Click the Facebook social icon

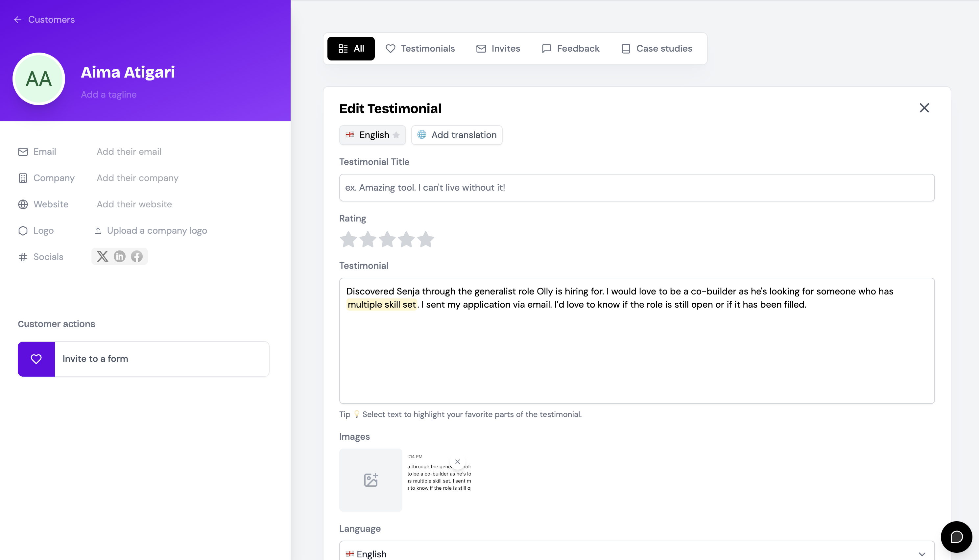(136, 256)
